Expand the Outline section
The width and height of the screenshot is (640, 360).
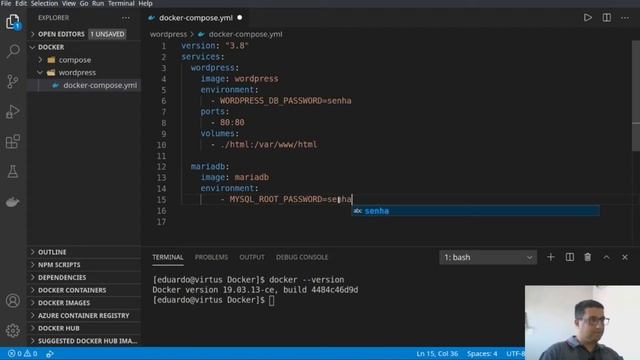[x=84, y=252]
